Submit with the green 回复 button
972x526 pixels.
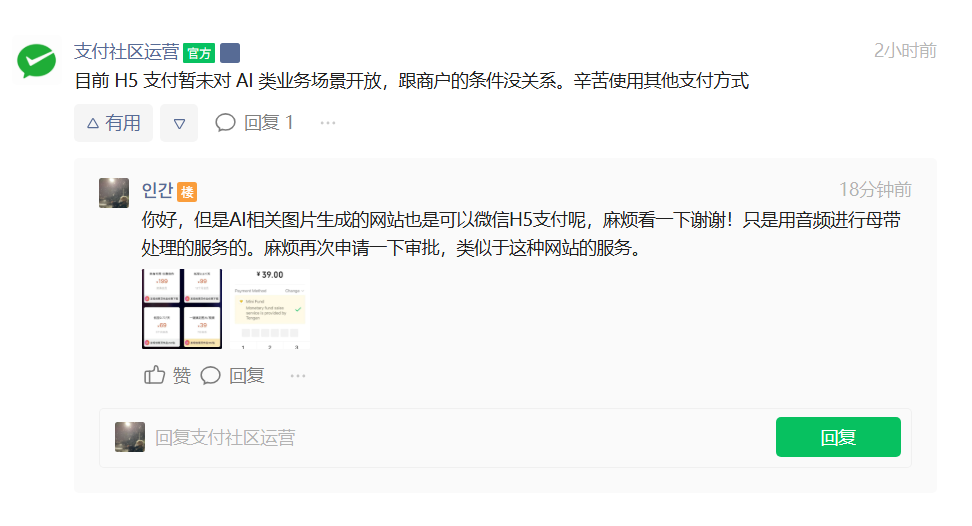click(x=838, y=437)
